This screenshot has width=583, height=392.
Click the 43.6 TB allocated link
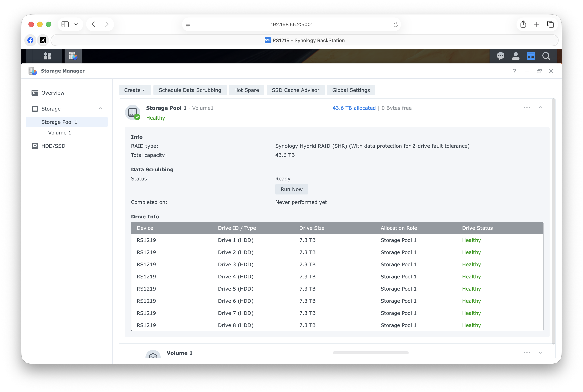coord(354,108)
